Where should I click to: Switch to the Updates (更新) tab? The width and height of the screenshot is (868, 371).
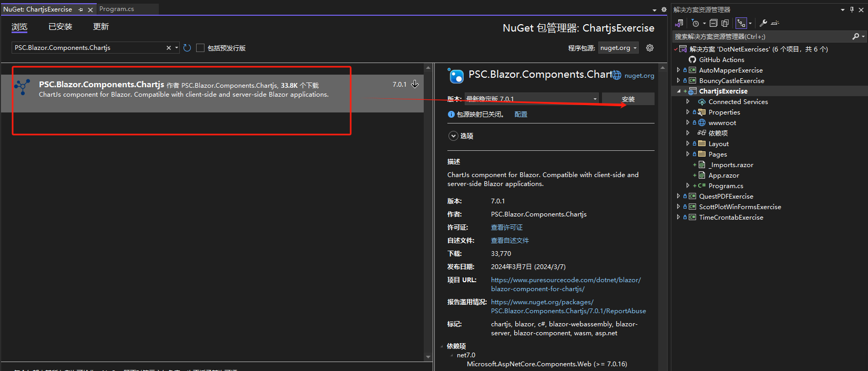pyautogui.click(x=101, y=27)
